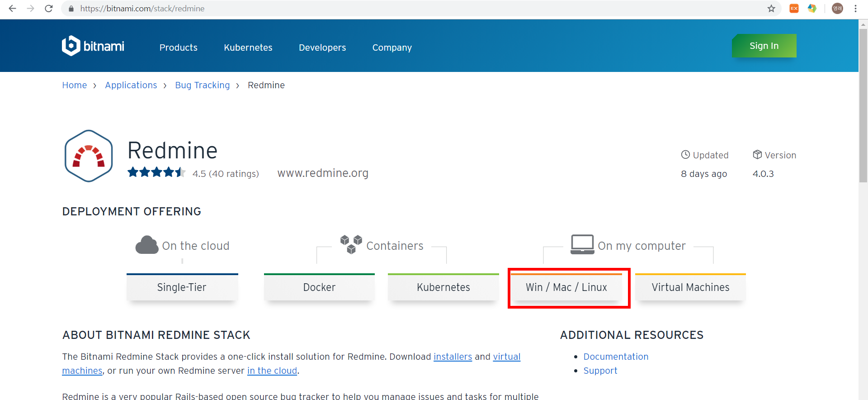Click the Bitnami logo
The height and width of the screenshot is (400, 868).
pos(93,46)
